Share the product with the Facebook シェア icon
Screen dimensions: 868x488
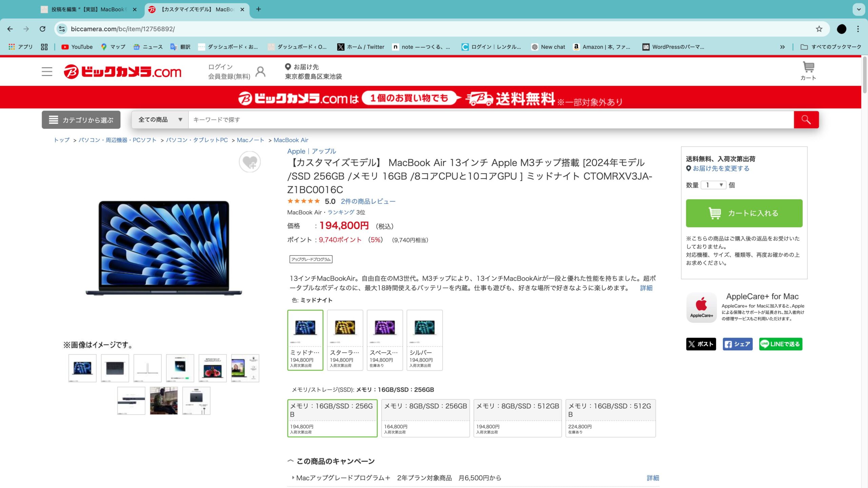(x=738, y=344)
